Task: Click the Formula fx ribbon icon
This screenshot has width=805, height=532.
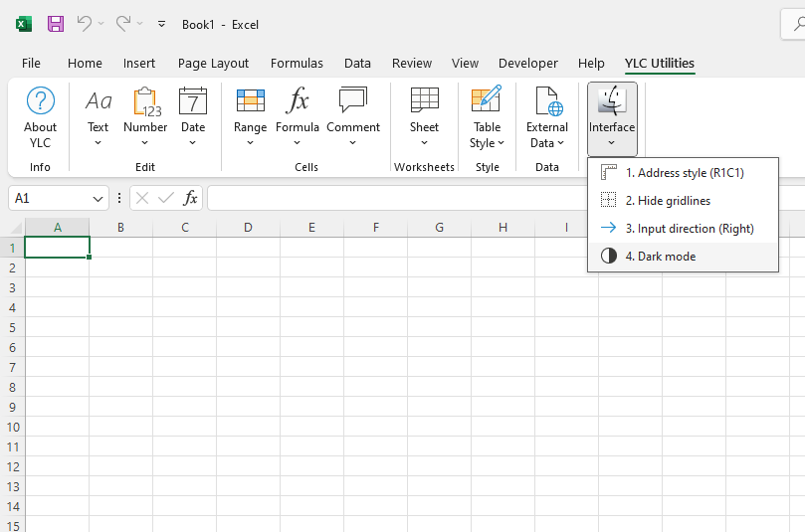Action: coord(297,101)
